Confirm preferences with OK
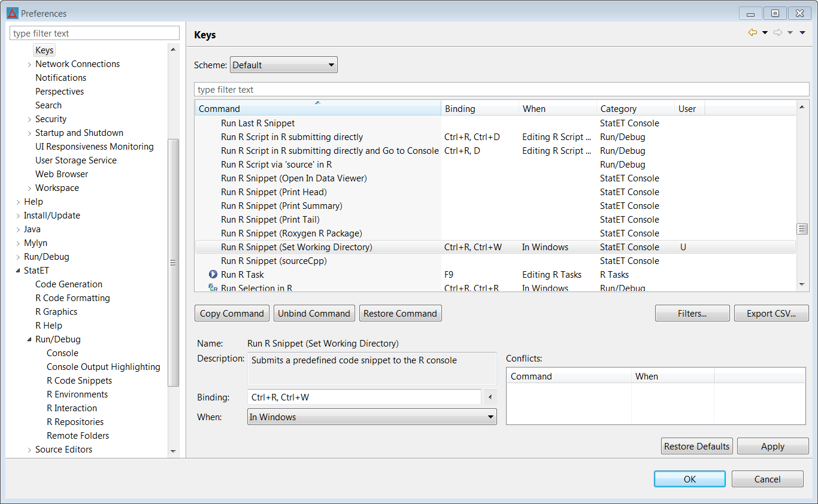Viewport: 818px width, 504px height. 690,479
